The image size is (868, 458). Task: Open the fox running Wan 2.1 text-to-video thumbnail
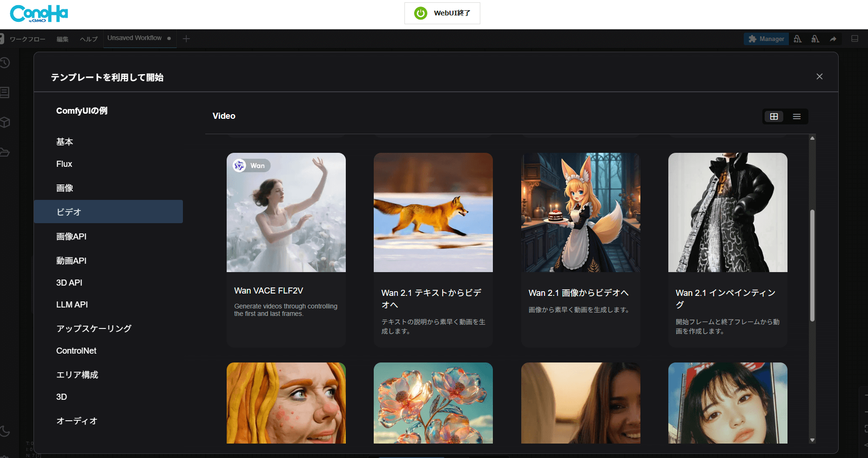click(433, 212)
